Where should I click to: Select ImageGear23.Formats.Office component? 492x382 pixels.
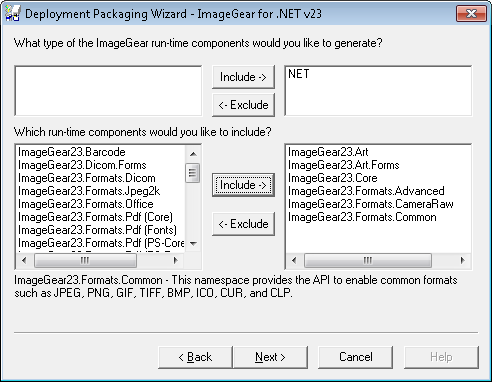pyautogui.click(x=86, y=204)
